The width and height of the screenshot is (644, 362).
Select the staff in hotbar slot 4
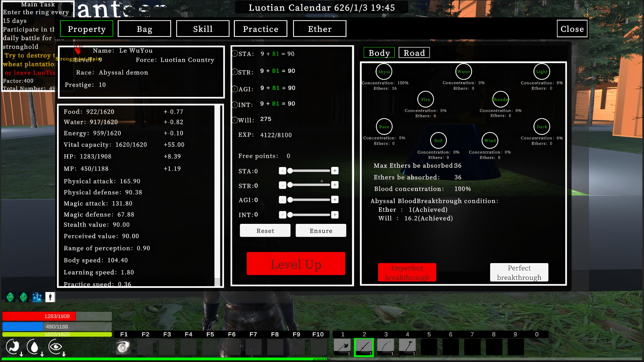click(407, 347)
